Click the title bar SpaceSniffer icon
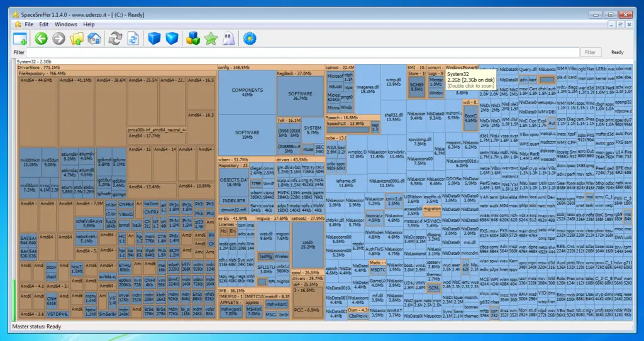This screenshot has height=341, width=644. tap(16, 15)
